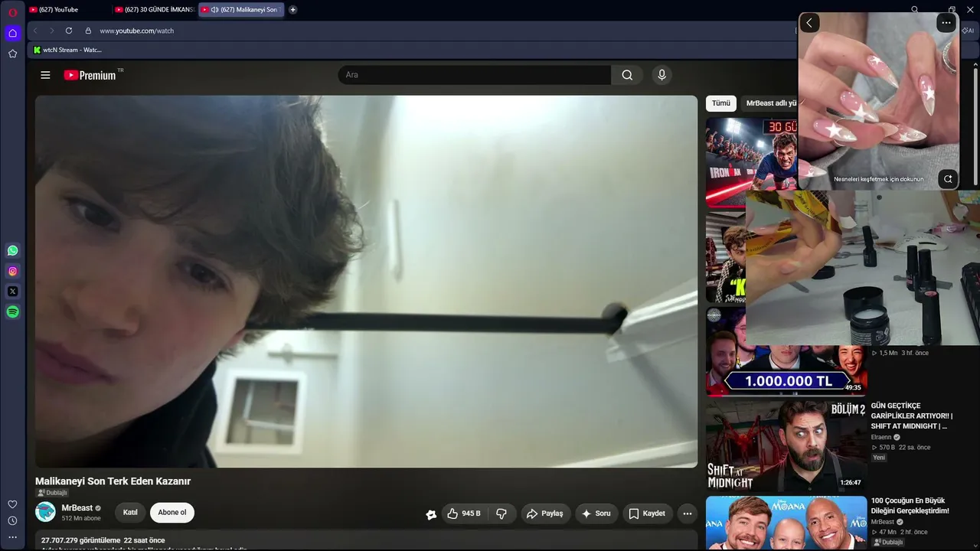Click the visual search lens icon on nail image

pos(948,179)
